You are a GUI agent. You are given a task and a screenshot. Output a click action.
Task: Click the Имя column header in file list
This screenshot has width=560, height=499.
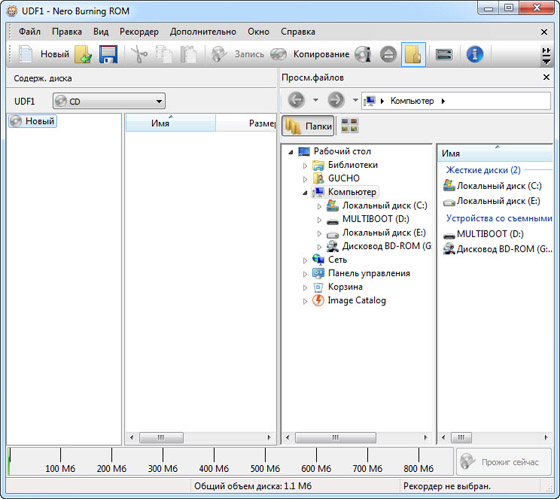(x=495, y=153)
